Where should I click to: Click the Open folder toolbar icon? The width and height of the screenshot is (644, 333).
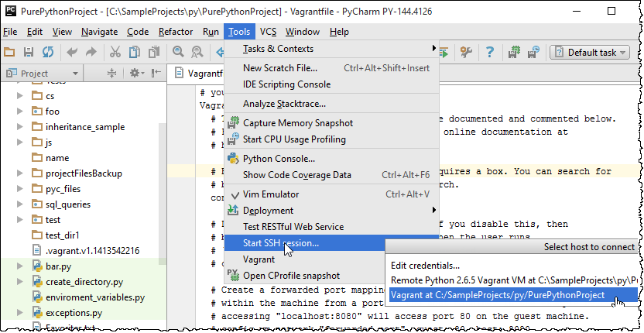pyautogui.click(x=9, y=52)
